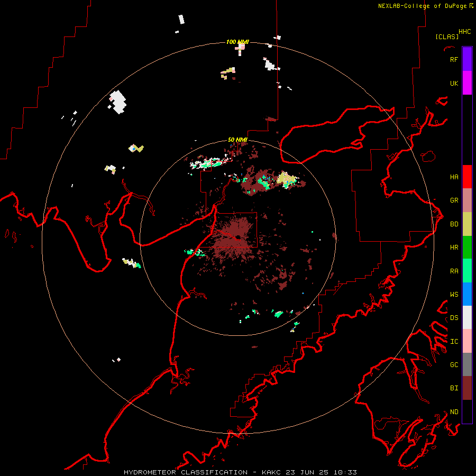Click the HA red legend swatch
Viewport: 476px width, 476px height.
tap(467, 177)
